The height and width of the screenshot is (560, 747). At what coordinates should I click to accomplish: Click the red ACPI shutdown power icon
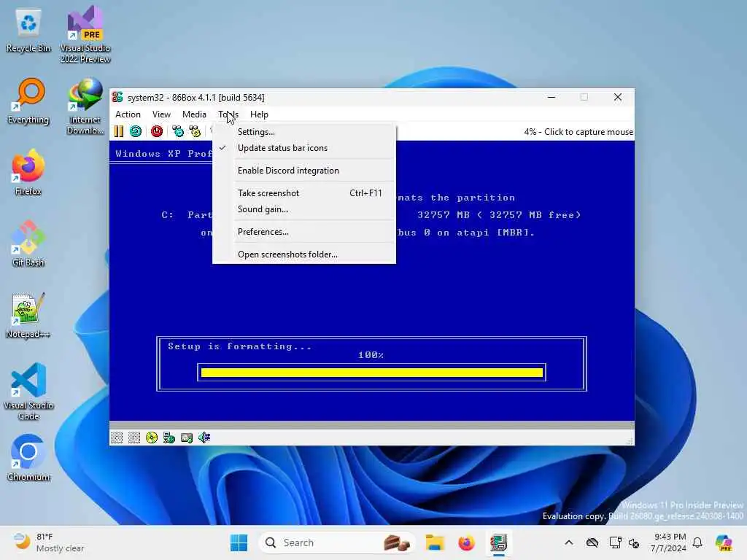(157, 131)
